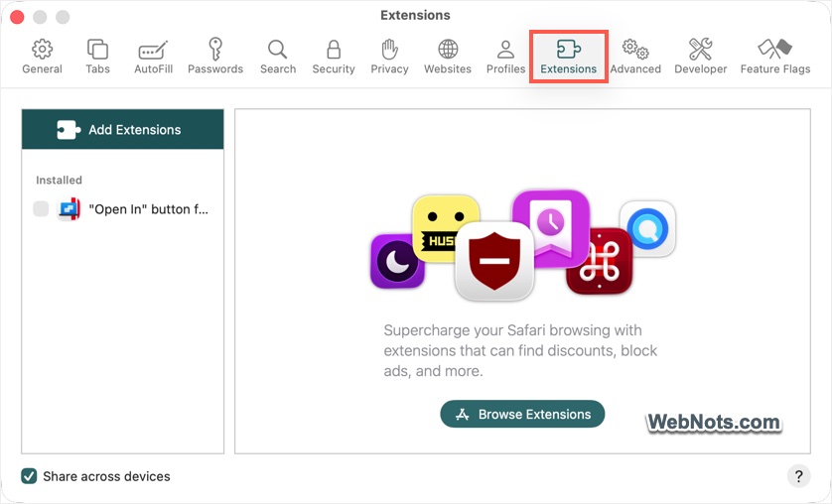Viewport: 832px width, 504px height.
Task: Select the "Open In" button f... extension row
Action: [122, 208]
